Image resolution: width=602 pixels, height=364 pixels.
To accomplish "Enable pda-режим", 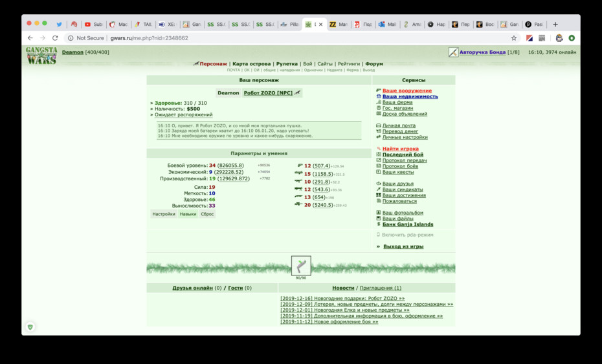I will [x=407, y=235].
